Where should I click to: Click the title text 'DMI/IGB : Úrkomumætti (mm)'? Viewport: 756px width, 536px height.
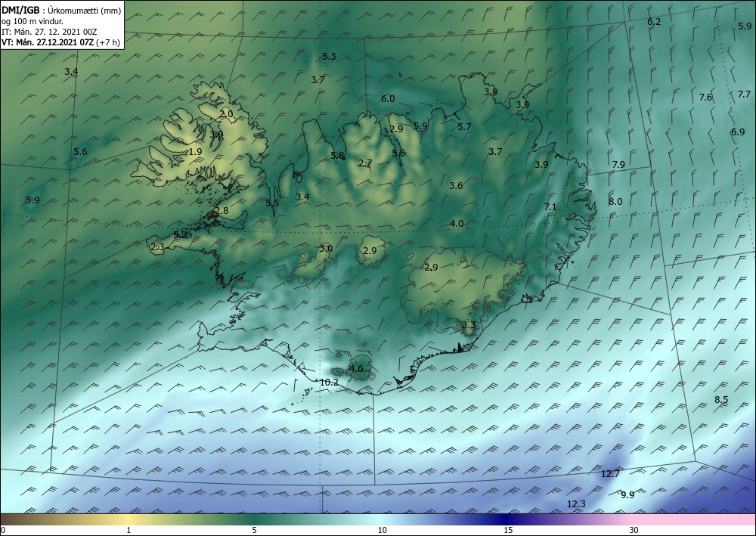61,11
